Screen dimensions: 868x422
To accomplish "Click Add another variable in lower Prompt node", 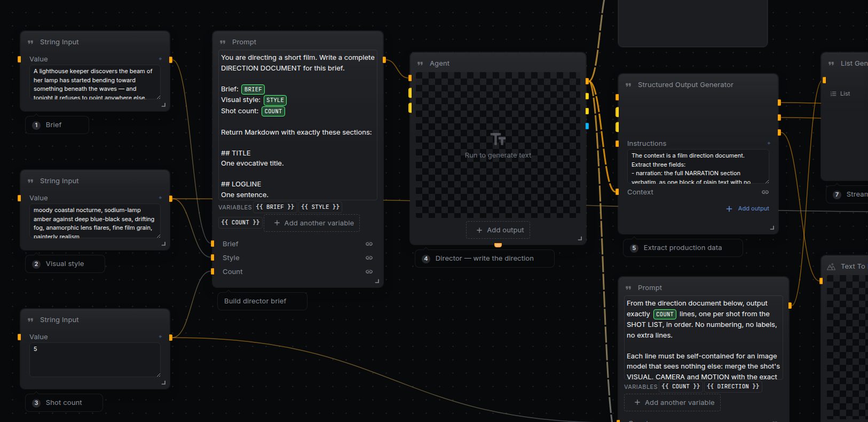I will click(673, 402).
